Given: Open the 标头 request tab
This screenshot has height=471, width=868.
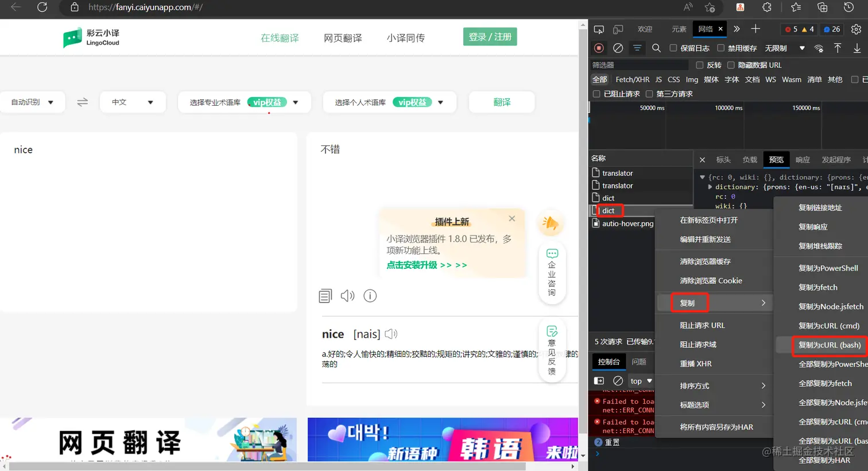Looking at the screenshot, I should tap(723, 160).
